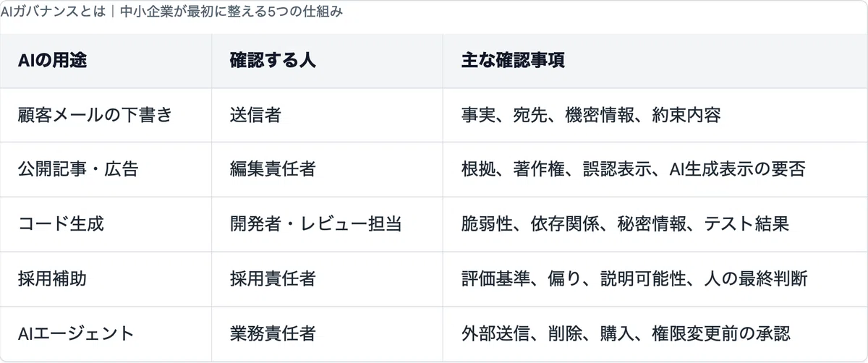Select the AIの用途 column header

click(106, 61)
